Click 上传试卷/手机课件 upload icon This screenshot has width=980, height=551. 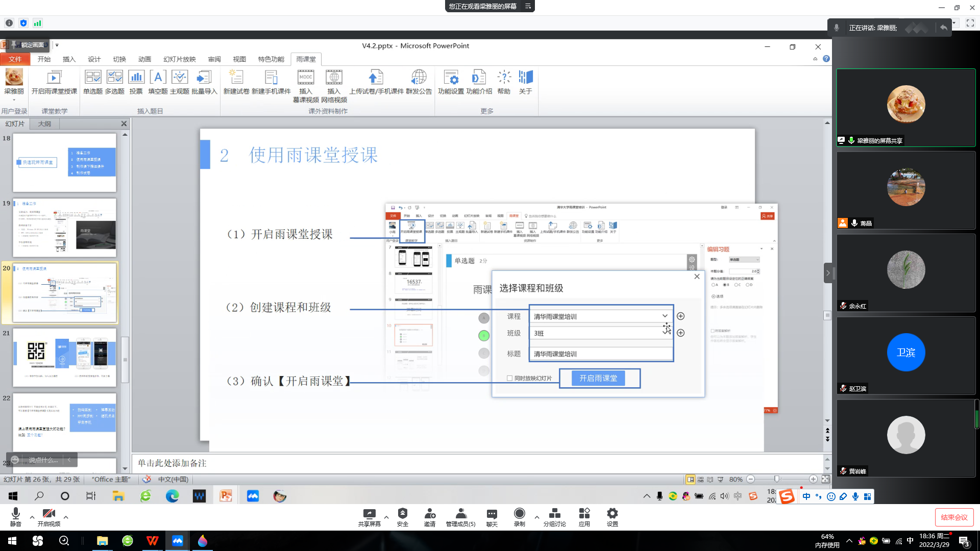[376, 82]
